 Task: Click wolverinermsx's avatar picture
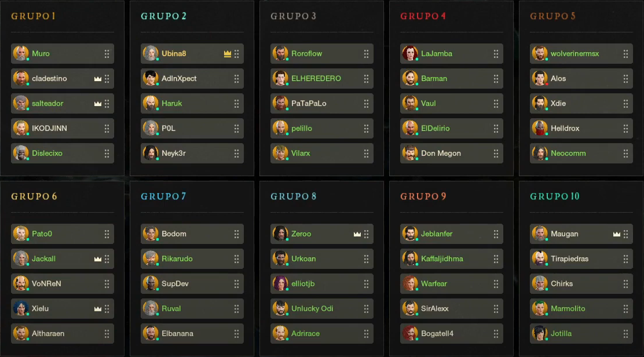click(539, 54)
